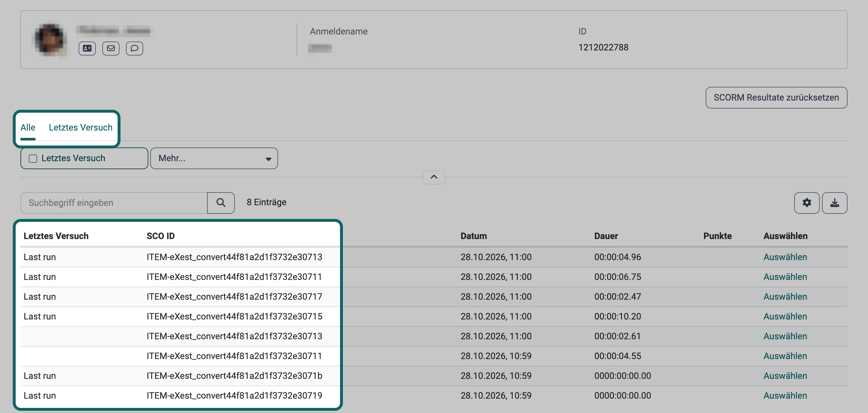Click Auswählen for the 00:00:04.55 row
This screenshot has width=868, height=413.
click(785, 356)
